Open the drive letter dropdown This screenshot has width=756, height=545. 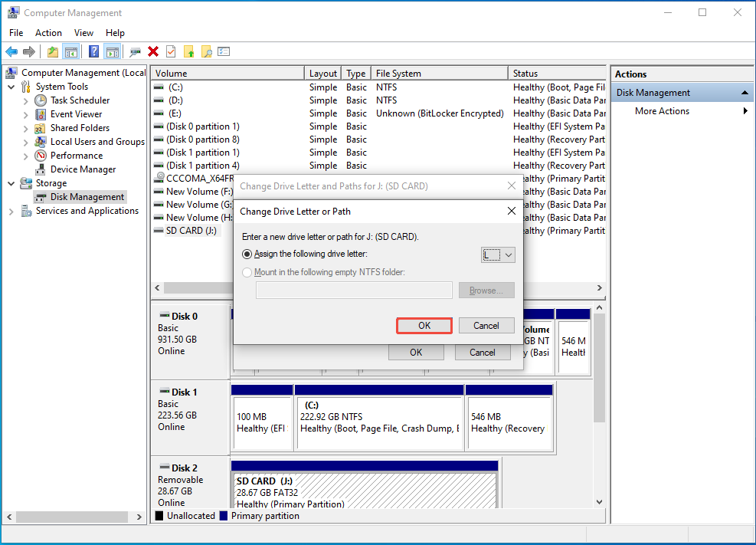pos(508,254)
